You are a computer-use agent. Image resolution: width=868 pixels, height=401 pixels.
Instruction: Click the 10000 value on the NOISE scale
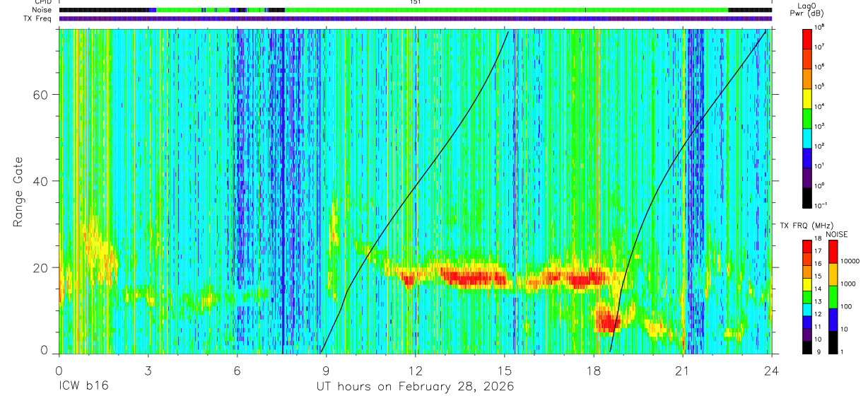[x=850, y=261]
